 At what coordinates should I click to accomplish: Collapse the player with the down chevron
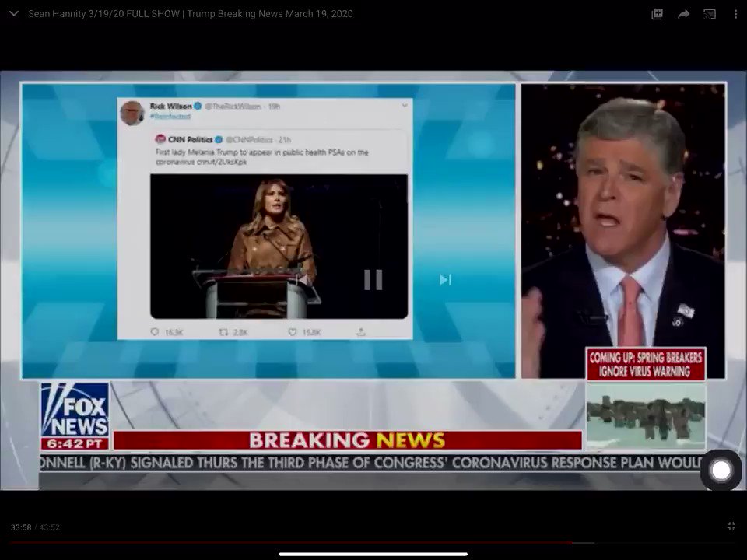point(14,14)
